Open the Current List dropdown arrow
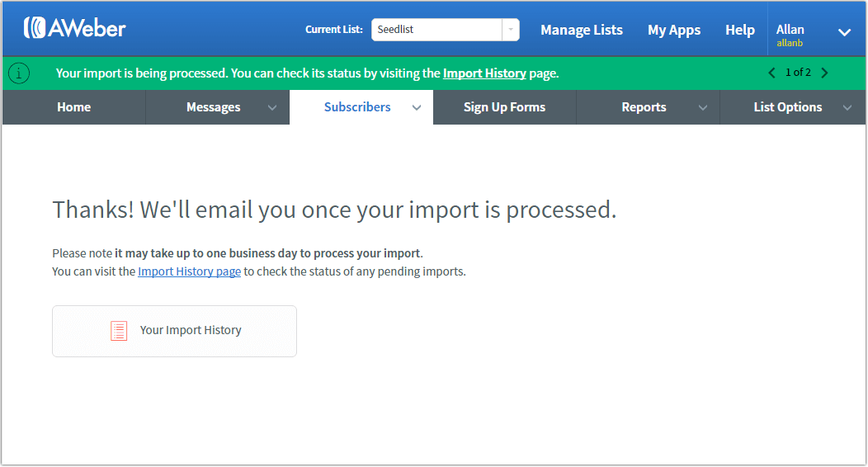This screenshot has width=868, height=467. click(x=511, y=30)
